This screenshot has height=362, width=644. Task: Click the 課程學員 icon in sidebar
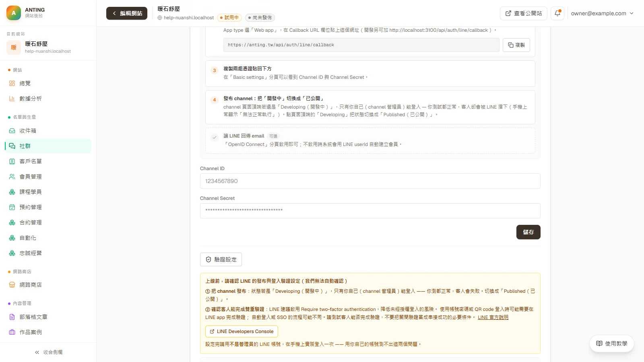[12, 192]
